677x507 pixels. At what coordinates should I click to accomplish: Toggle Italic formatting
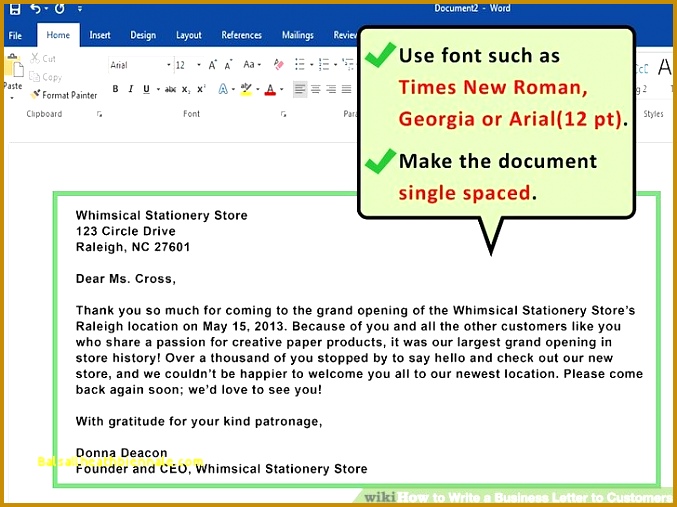pos(130,89)
